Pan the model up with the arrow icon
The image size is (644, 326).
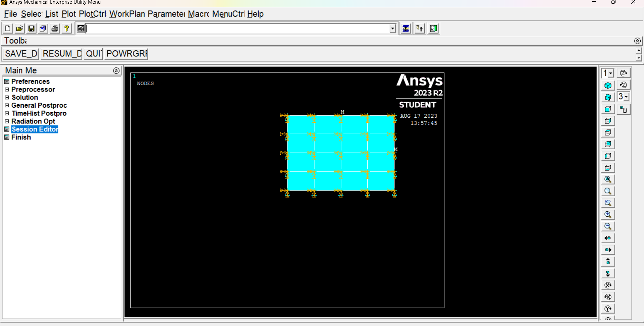[608, 262]
